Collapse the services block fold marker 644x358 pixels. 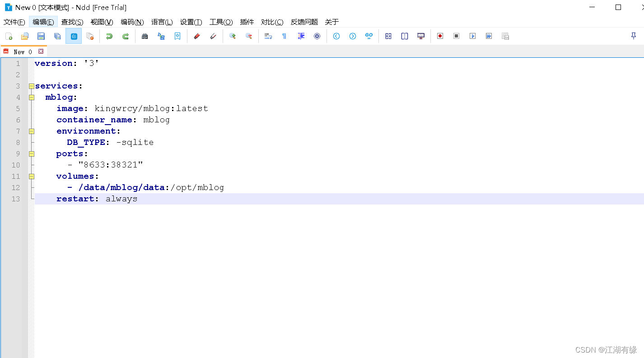(31, 86)
